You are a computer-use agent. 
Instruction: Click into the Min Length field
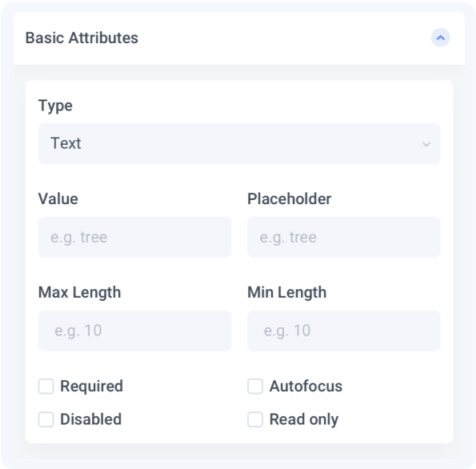click(x=344, y=331)
